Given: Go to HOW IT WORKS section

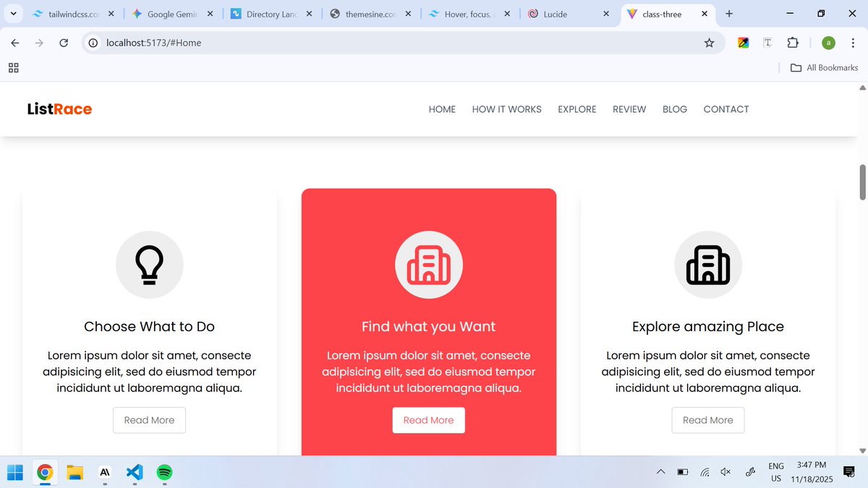Looking at the screenshot, I should 506,109.
